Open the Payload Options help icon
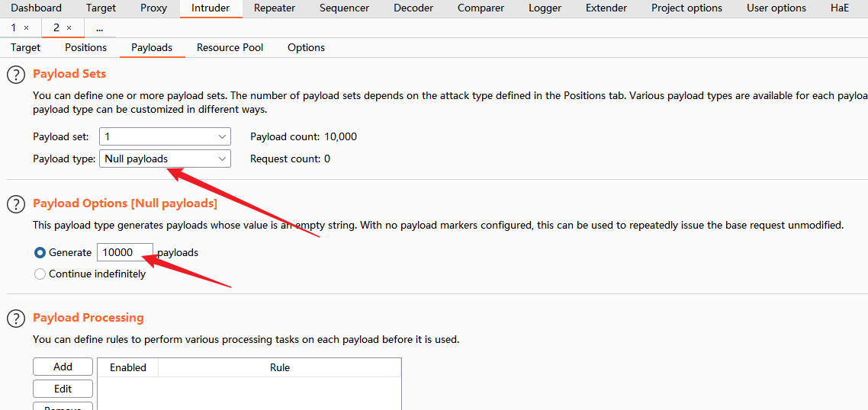The width and height of the screenshot is (868, 410). pyautogui.click(x=16, y=204)
